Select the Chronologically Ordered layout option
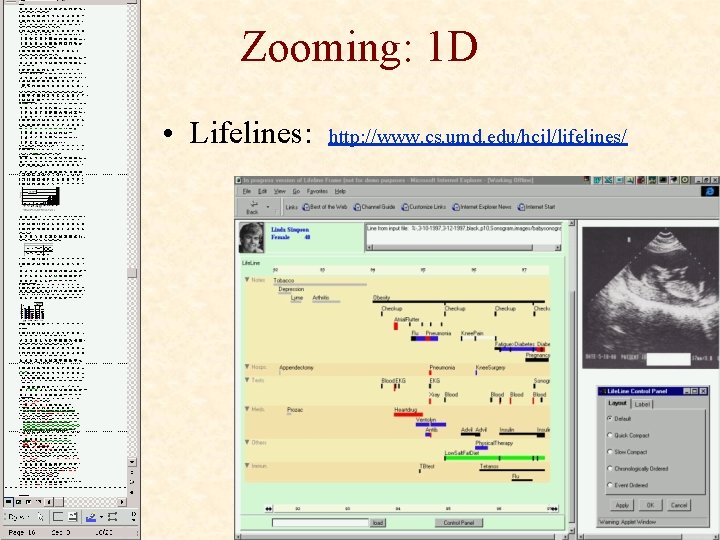 pyautogui.click(x=610, y=468)
